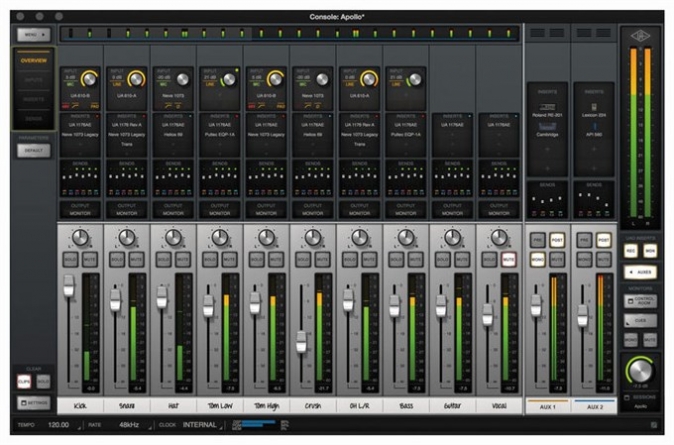Image resolution: width=674 pixels, height=445 pixels.
Task: Toggle the low cut filter on Kick channel
Action: click(x=76, y=105)
